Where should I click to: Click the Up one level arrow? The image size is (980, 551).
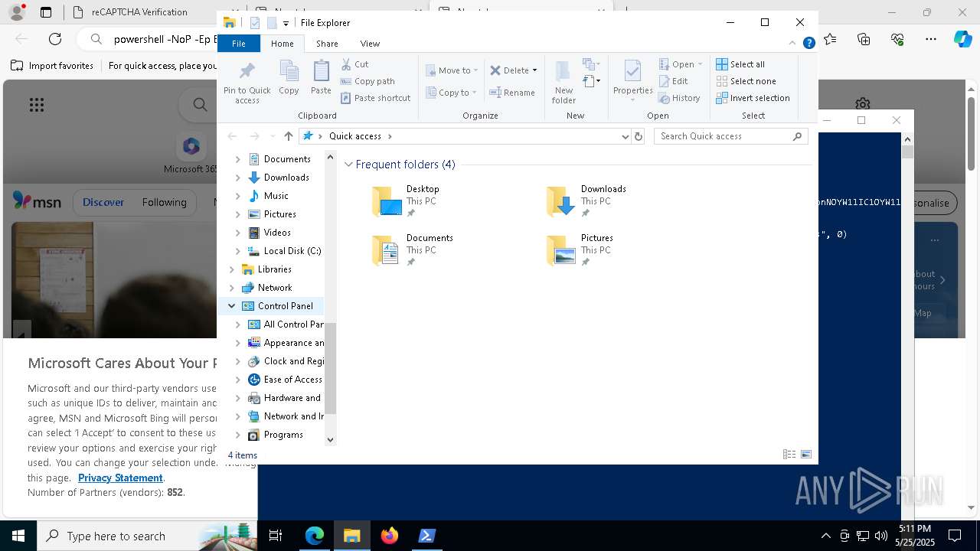tap(289, 136)
